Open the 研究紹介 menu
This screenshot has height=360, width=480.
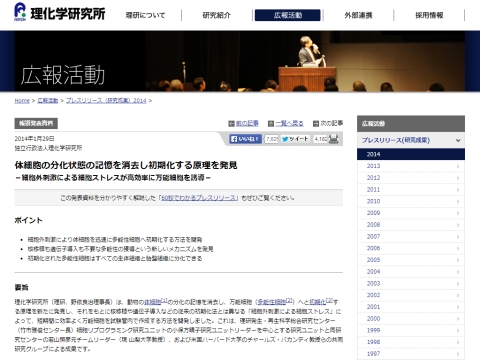[x=217, y=15]
